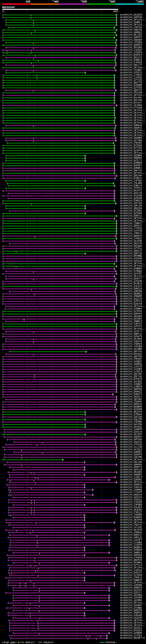This screenshot has height=644, width=146.
Task: Select hit UniRef100_B9IDN3
Action: pyautogui.click(x=131, y=47)
